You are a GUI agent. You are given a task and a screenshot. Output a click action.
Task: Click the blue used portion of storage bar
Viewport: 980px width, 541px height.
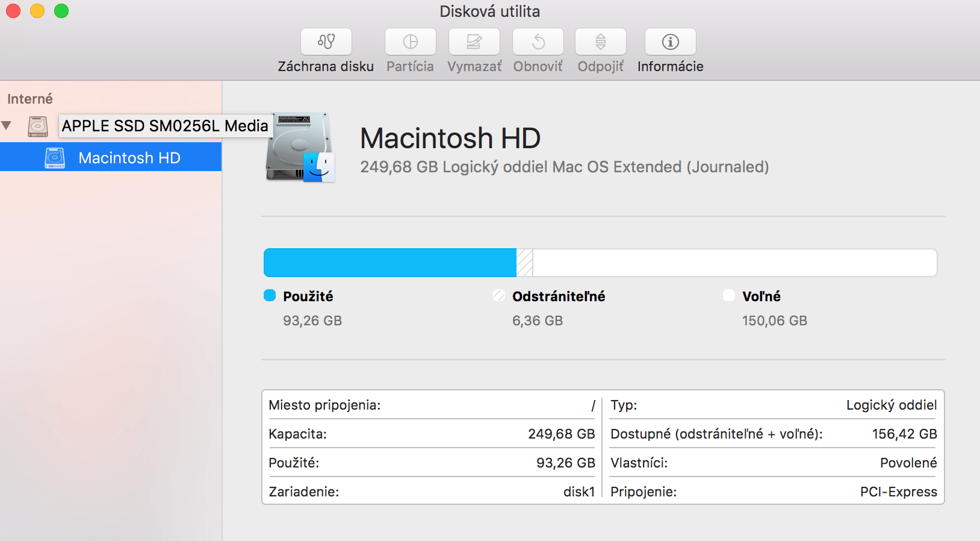[390, 263]
